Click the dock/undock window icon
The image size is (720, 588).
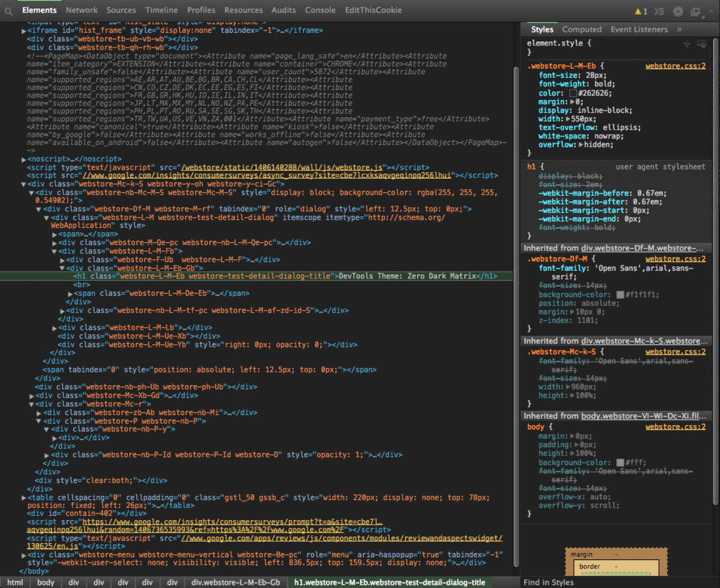pos(696,12)
